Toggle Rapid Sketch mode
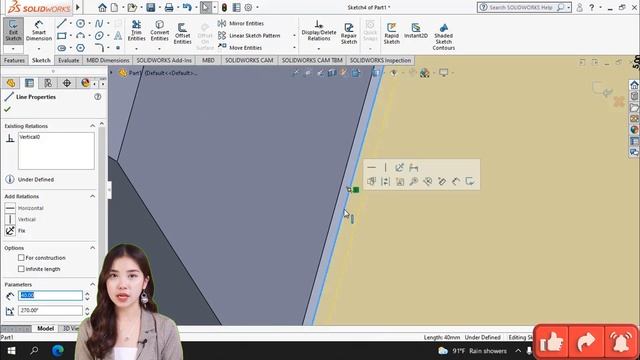This screenshot has height=360, width=640. (x=391, y=33)
